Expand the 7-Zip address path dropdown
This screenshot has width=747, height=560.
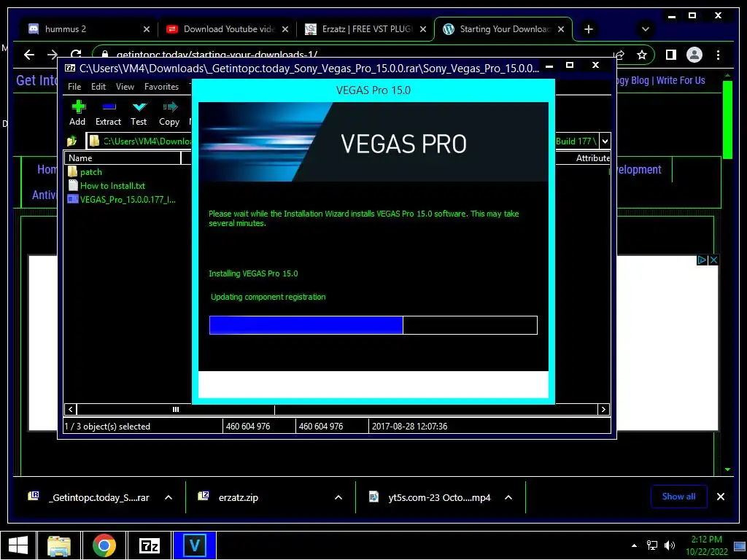[x=605, y=141]
